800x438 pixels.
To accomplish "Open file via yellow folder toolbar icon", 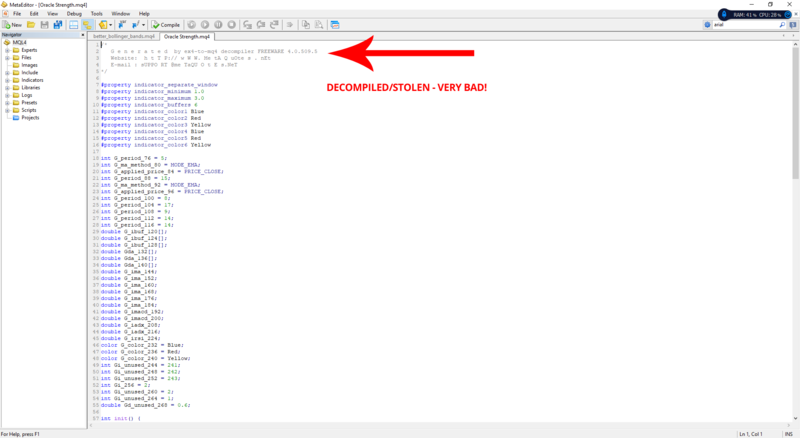I will (31, 25).
